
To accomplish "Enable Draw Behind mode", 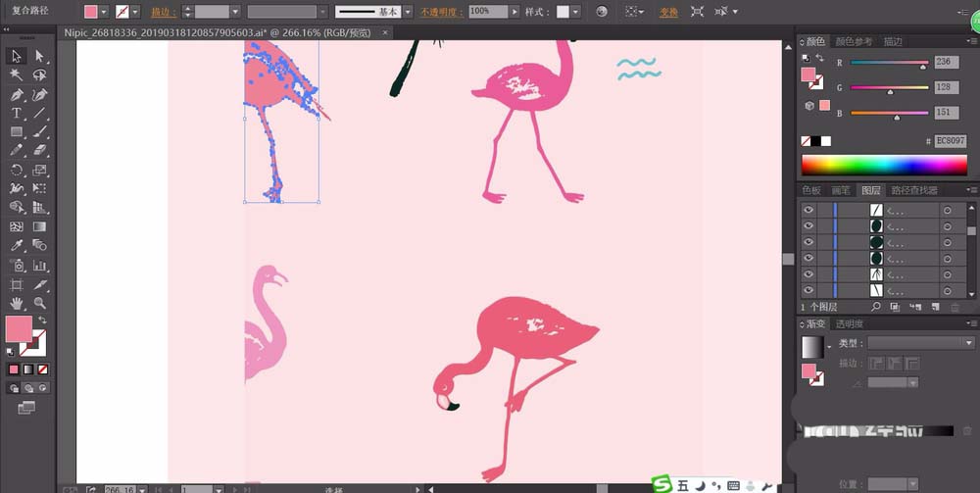I will tap(28, 388).
